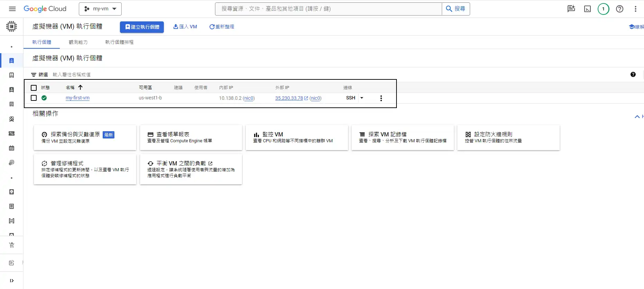Activate Cloud Shell terminal icon
The width and height of the screenshot is (644, 289).
[x=587, y=9]
